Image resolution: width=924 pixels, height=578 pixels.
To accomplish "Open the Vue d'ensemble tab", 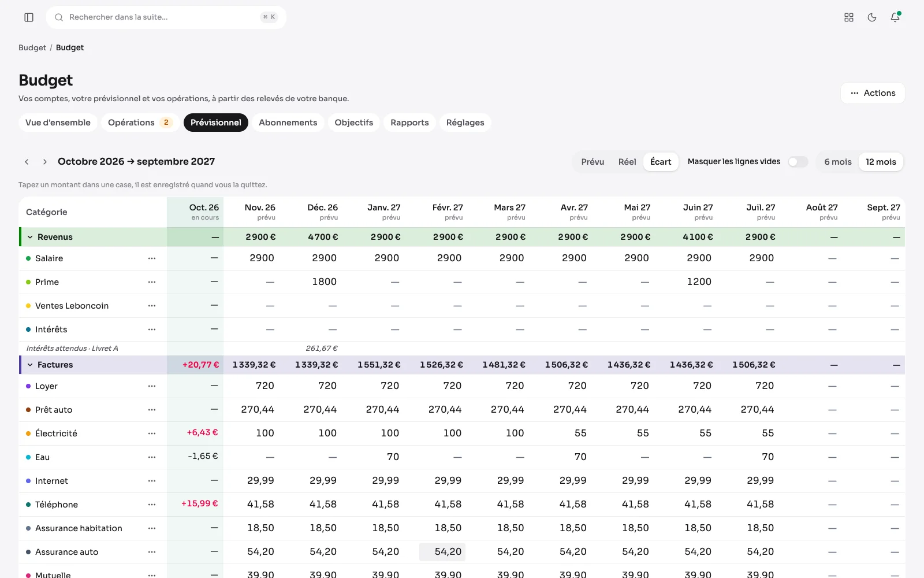I will [58, 123].
